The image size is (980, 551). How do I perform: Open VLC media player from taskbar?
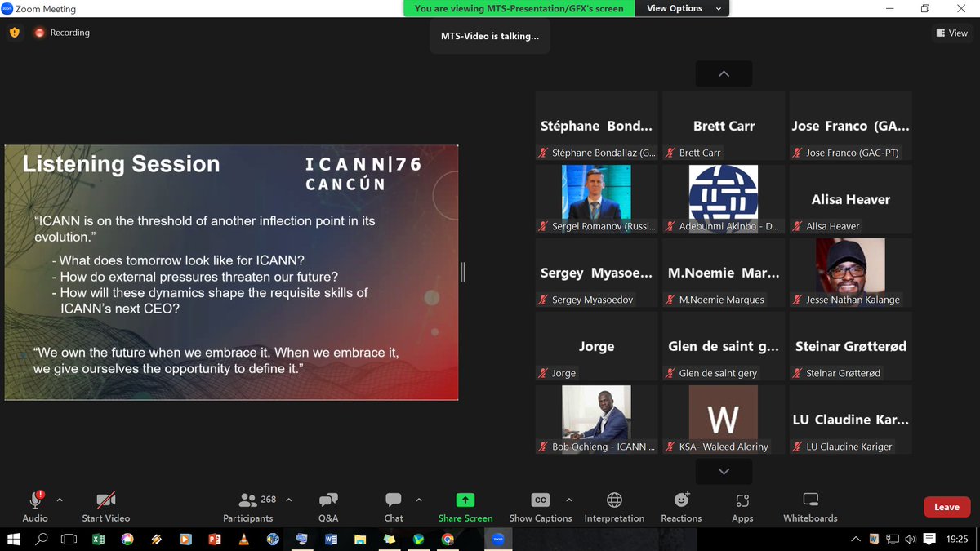coord(244,539)
